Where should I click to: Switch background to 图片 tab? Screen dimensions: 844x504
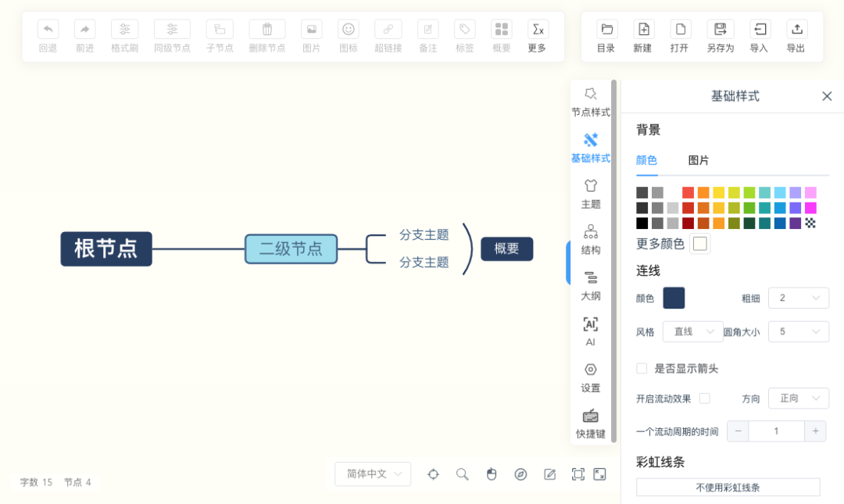[x=698, y=160]
